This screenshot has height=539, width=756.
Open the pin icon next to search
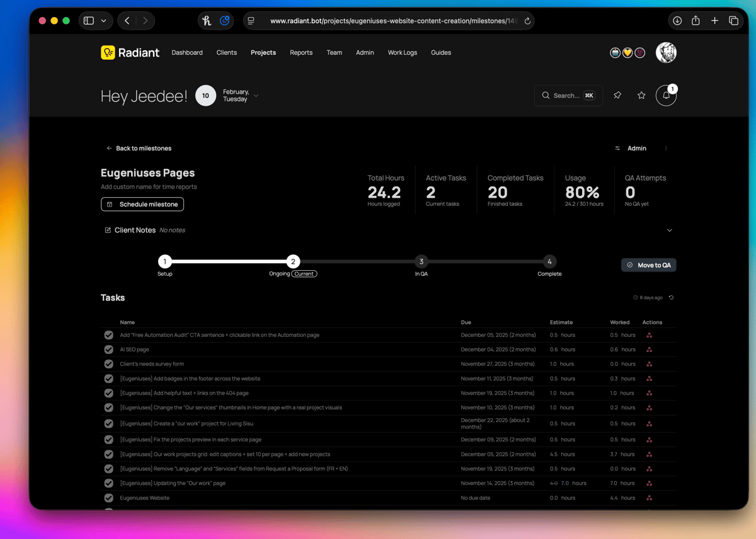pyautogui.click(x=617, y=95)
